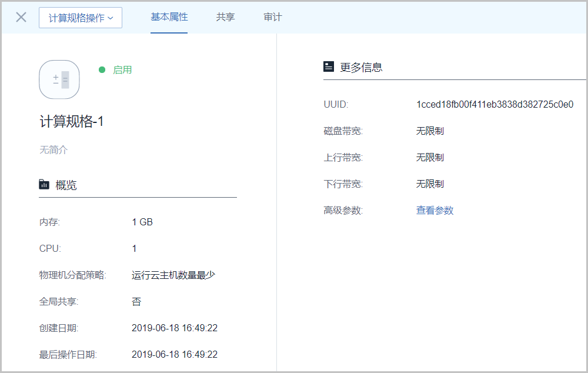Open the 查看参数 advanced parameters link
The image size is (588, 373).
[435, 210]
